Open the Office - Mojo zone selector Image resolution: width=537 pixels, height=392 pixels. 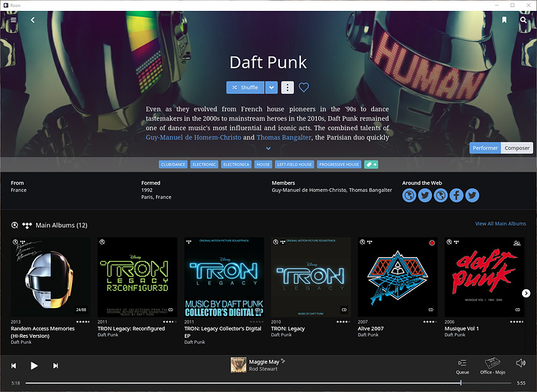(x=492, y=366)
